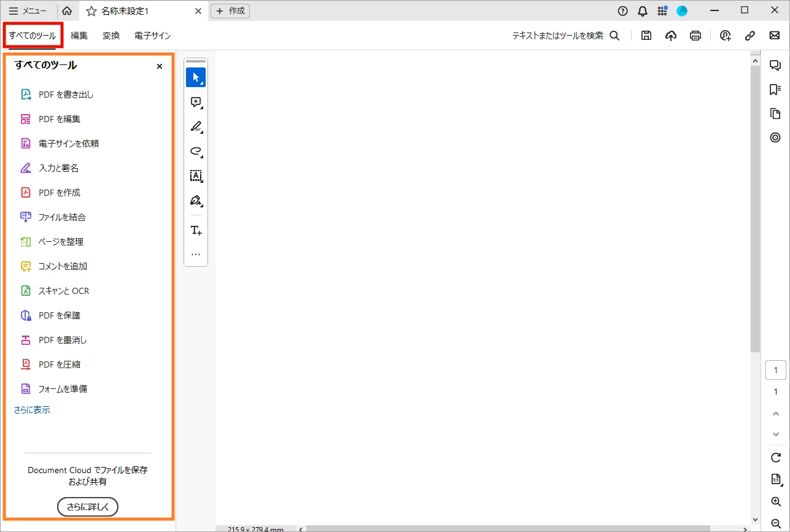Open the bookmarks panel icon
This screenshot has width=790, height=532.
point(775,90)
